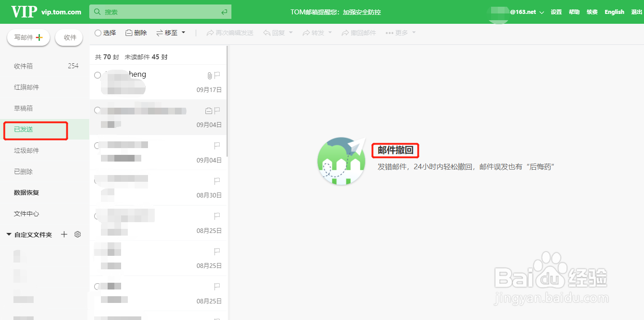Flag the 09月17日 email

pyautogui.click(x=217, y=75)
